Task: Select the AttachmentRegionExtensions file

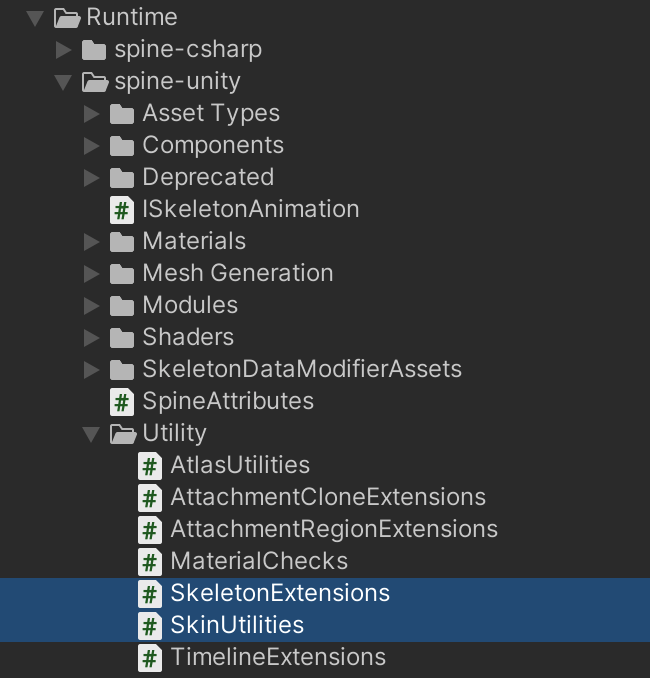Action: (334, 530)
